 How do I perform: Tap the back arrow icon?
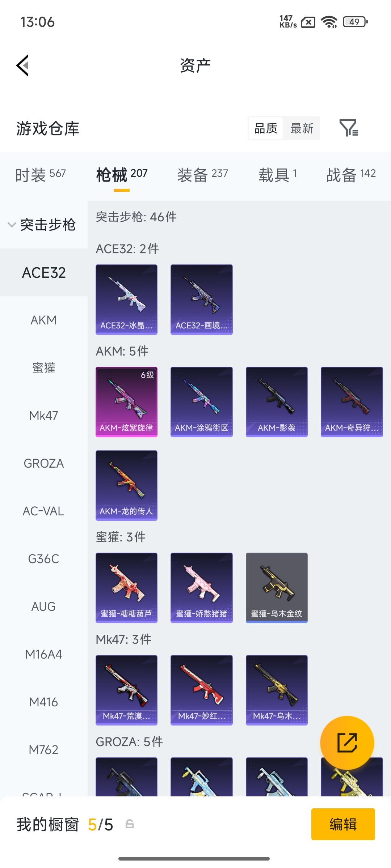click(x=22, y=65)
